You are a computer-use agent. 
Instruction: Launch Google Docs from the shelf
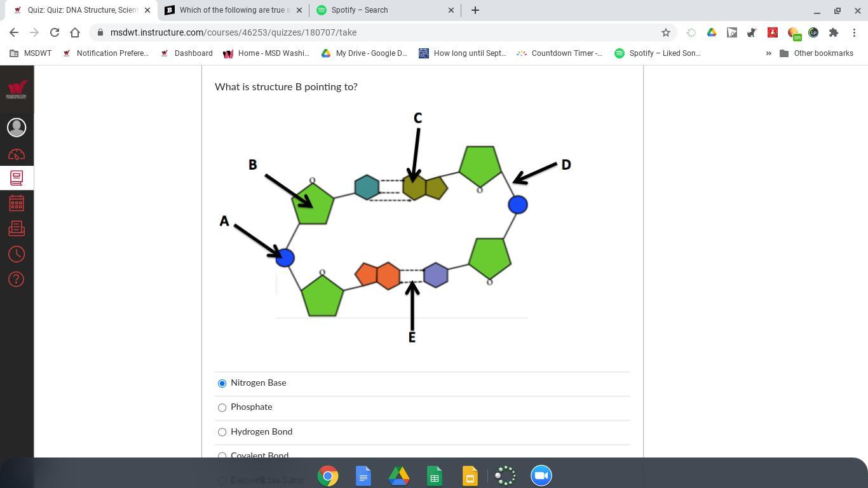[363, 476]
